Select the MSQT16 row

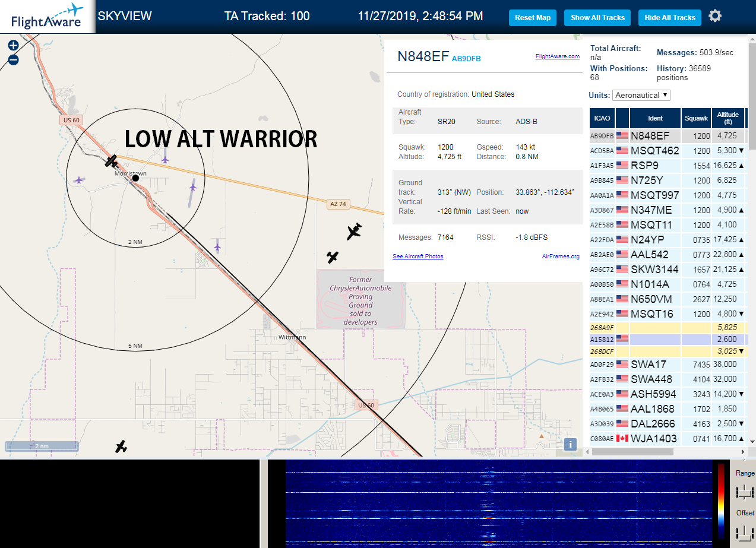point(668,314)
